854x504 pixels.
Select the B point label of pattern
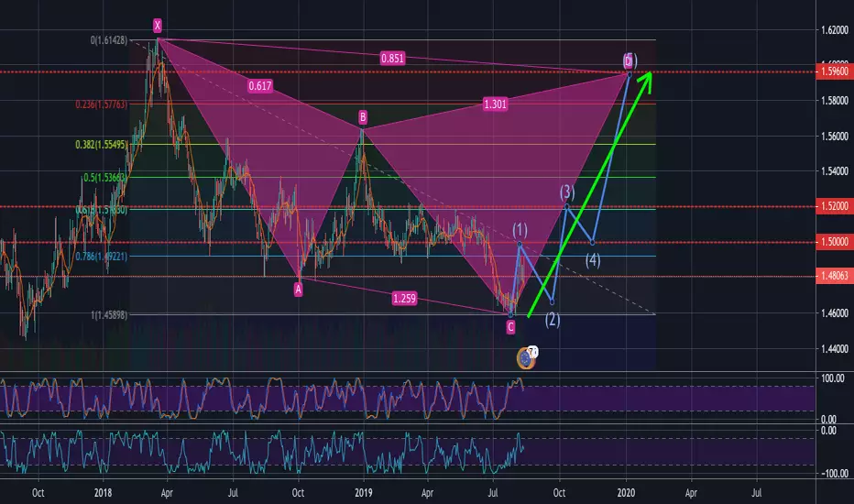tap(363, 116)
